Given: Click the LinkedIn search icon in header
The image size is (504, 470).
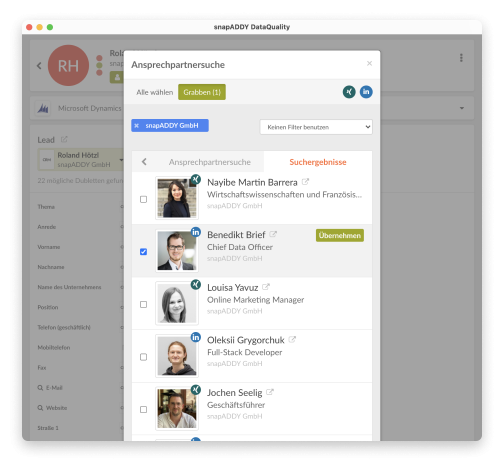Looking at the screenshot, I should coord(366,92).
